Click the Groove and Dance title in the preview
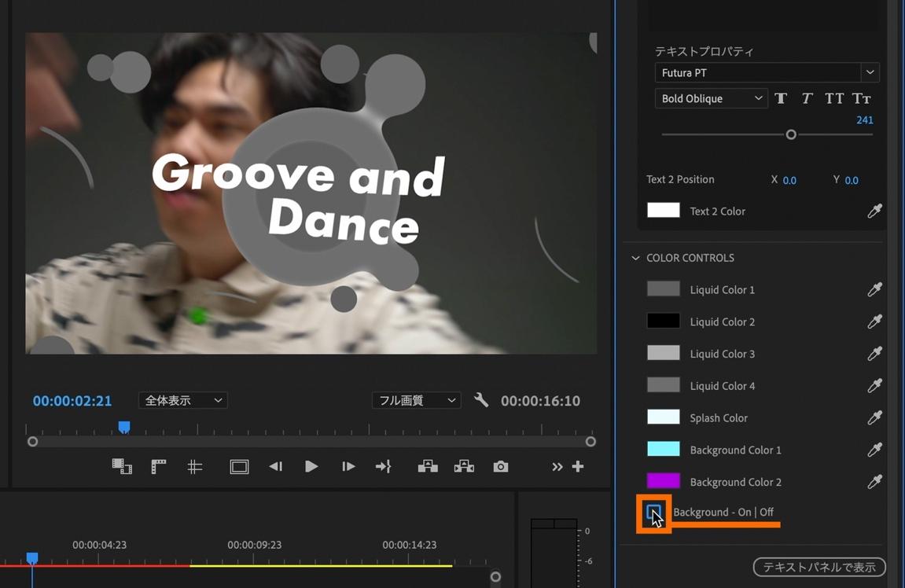Image resolution: width=905 pixels, height=588 pixels. click(x=299, y=198)
